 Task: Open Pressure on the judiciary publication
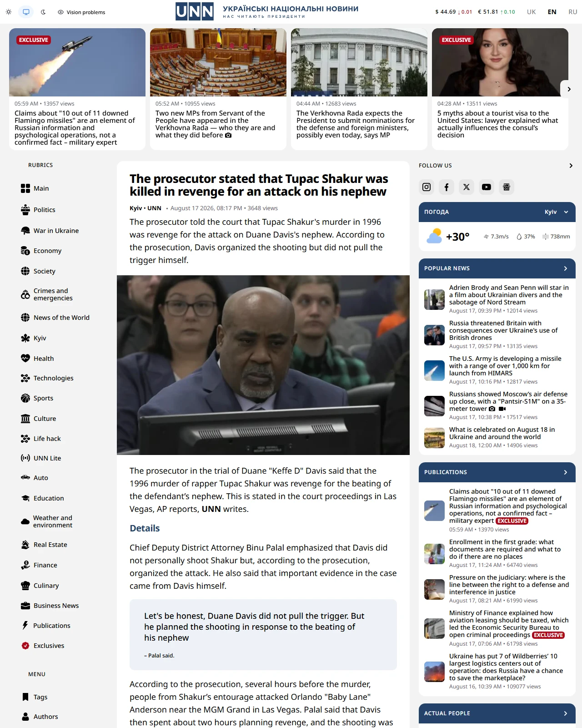coord(509,585)
